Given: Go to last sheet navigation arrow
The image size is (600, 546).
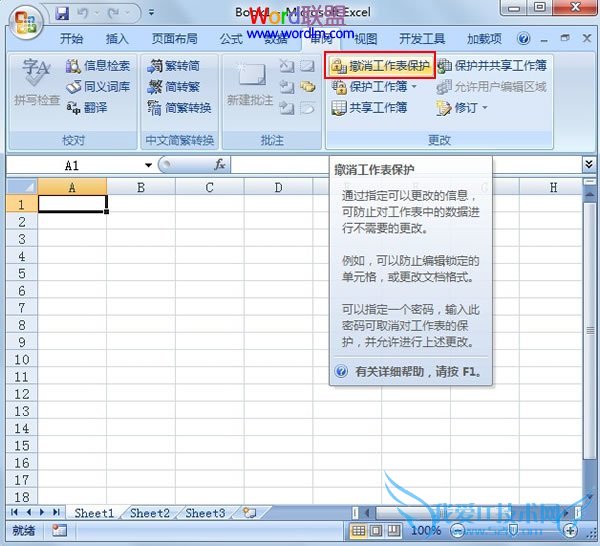Looking at the screenshot, I should click(56, 512).
